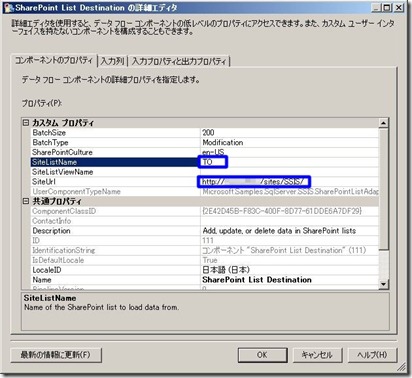This screenshot has width=412, height=378.
Task: Open the 入力プロパティと出力プロパティ tab
Action: tap(179, 61)
